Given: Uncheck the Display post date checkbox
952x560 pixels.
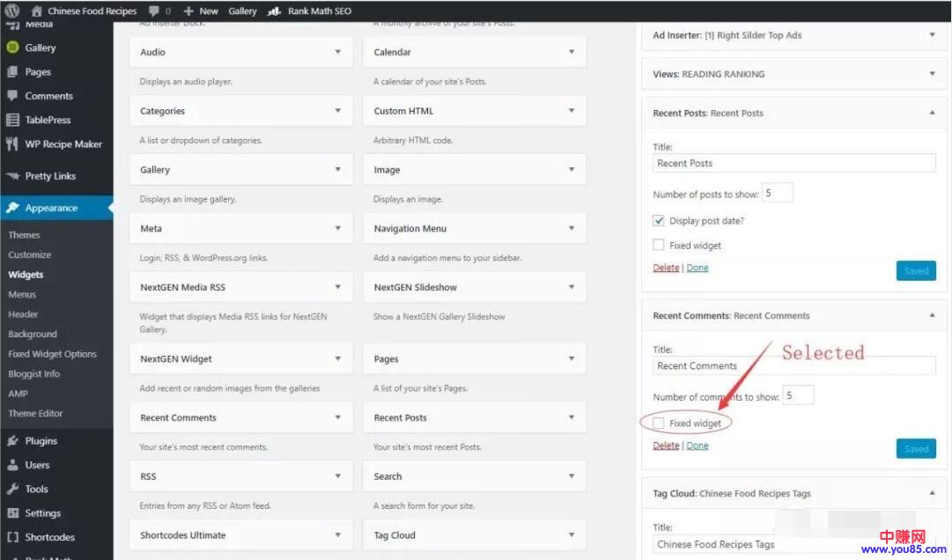Looking at the screenshot, I should (659, 221).
